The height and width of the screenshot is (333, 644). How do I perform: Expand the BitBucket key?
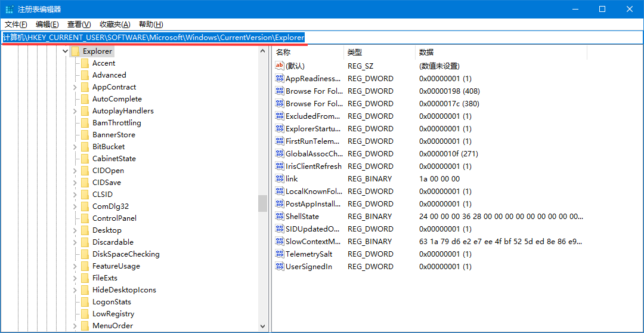pyautogui.click(x=75, y=147)
